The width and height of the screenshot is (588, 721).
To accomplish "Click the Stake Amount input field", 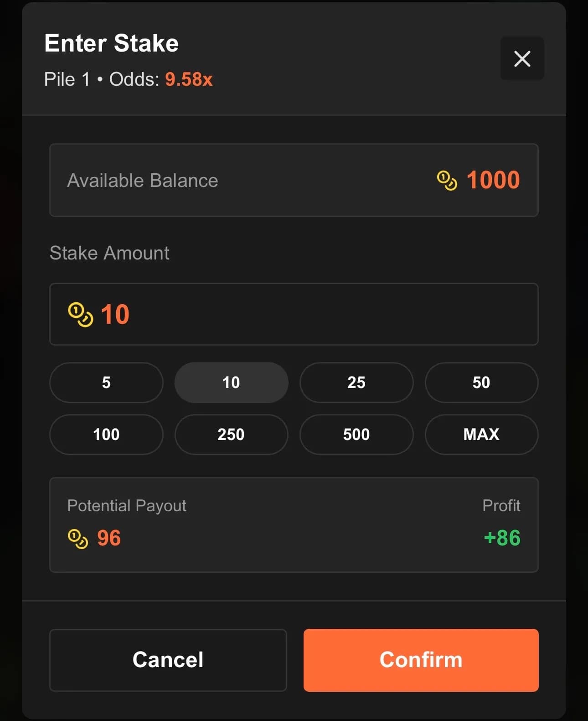I will (x=294, y=314).
